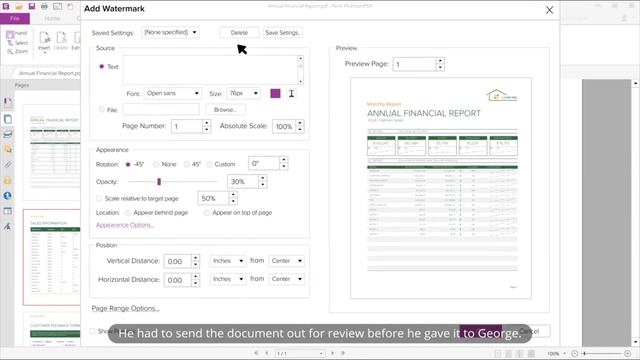Open the Home ribbon tab
This screenshot has width=640, height=360.
[x=52, y=18]
